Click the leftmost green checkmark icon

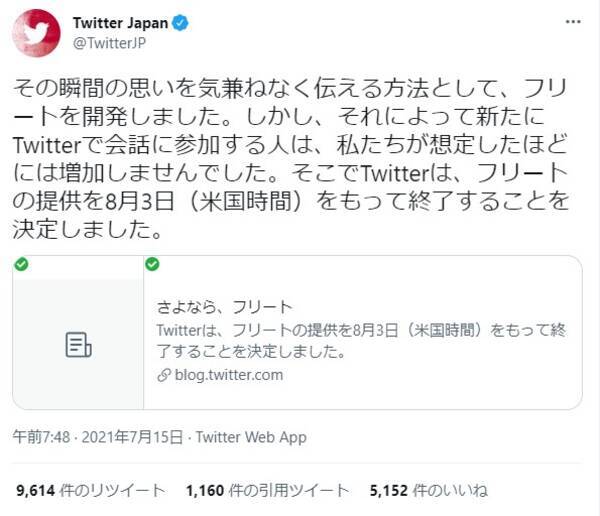point(21,264)
